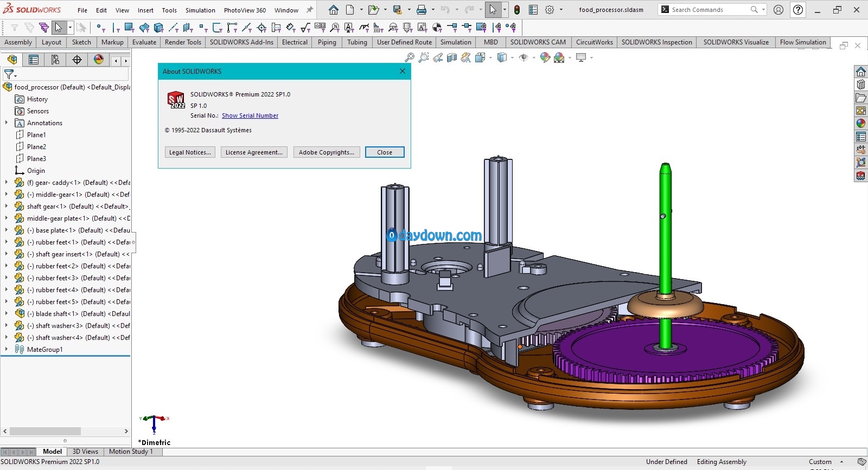Click the New document icon
868x470 pixels.
click(350, 10)
